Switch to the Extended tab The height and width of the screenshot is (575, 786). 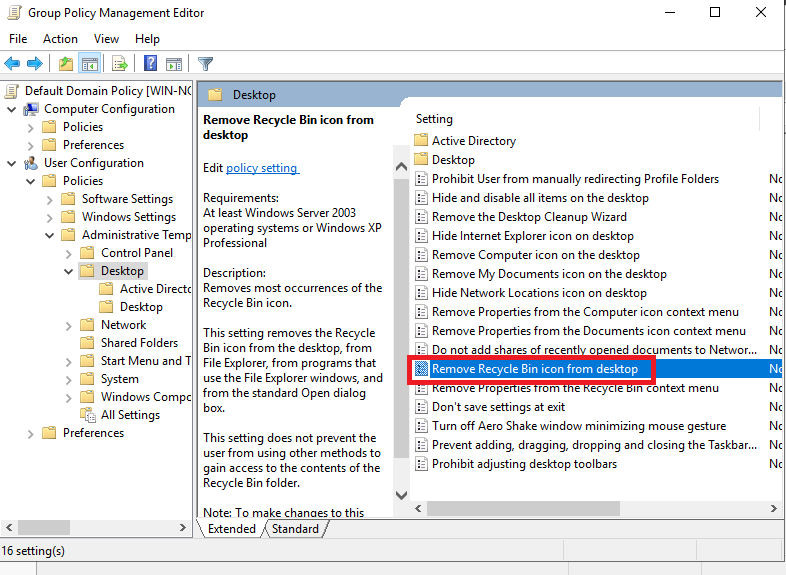click(232, 529)
